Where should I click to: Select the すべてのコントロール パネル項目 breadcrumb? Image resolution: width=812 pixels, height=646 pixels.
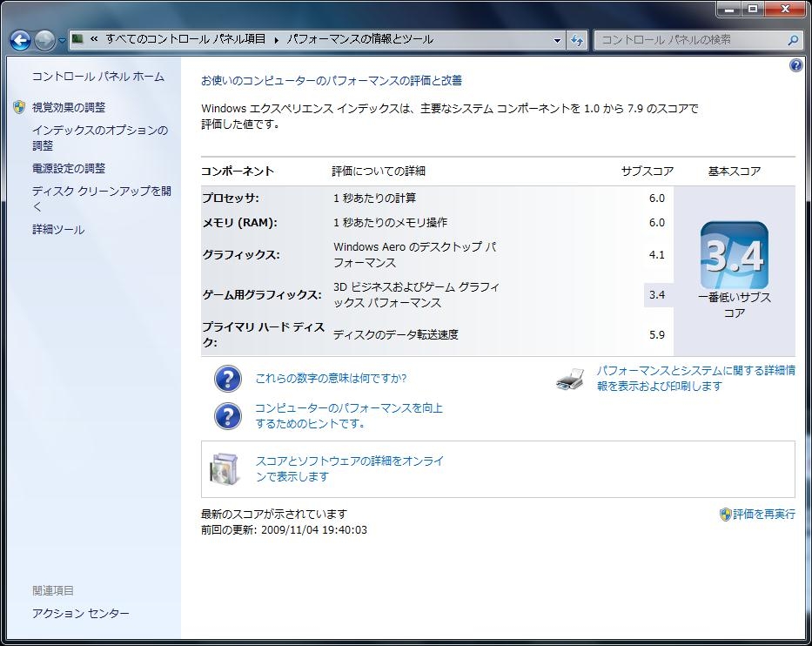[x=185, y=39]
